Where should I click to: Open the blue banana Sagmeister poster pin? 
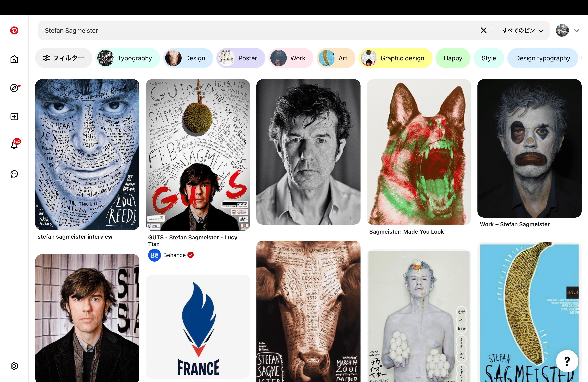(x=529, y=312)
